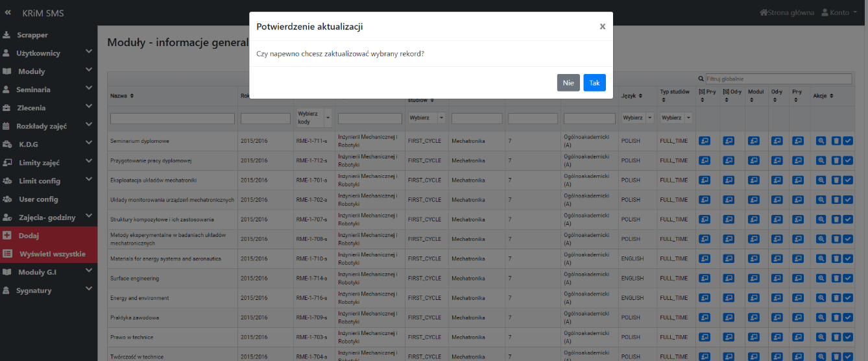Click the Filtruj globalnie search field

[778, 79]
